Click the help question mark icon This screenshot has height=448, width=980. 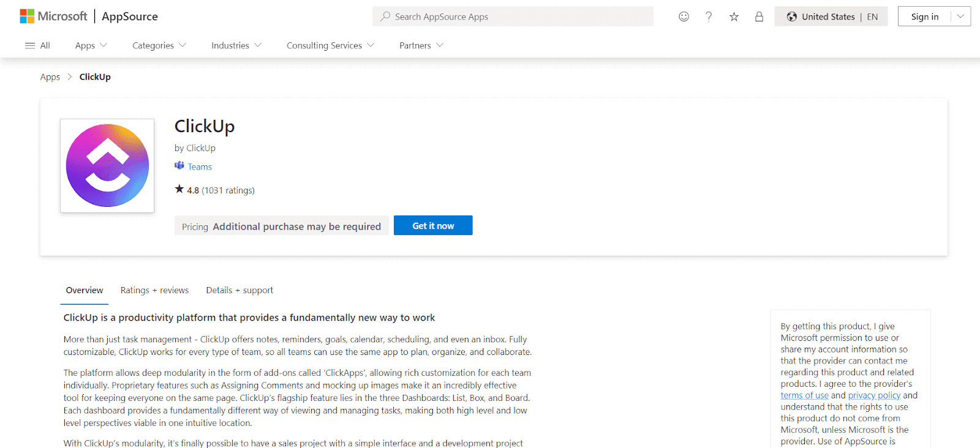click(709, 17)
